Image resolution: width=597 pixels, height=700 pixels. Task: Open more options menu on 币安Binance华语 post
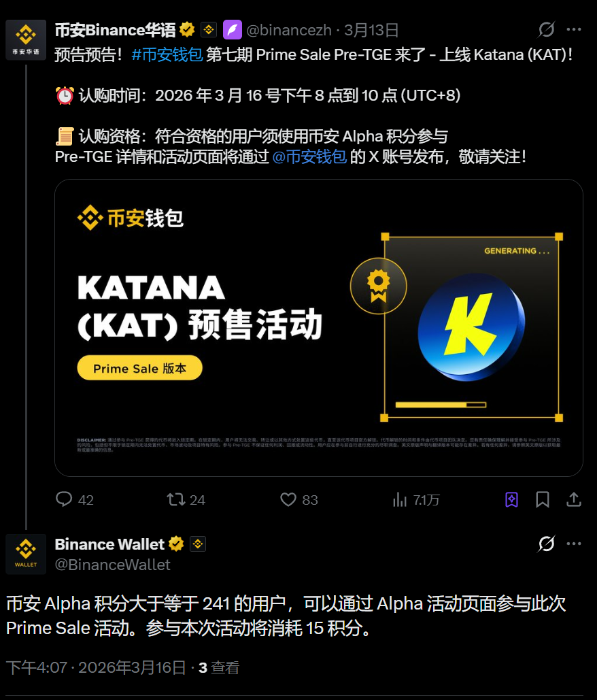pos(574,29)
